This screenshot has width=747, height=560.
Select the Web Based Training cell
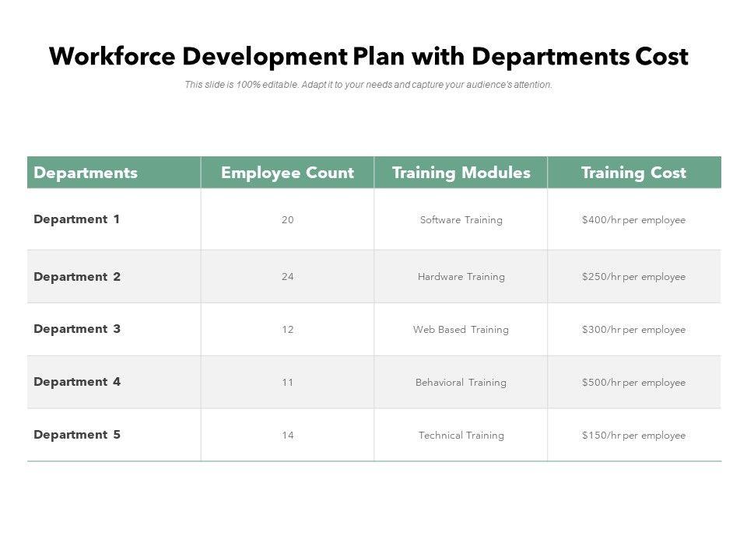pos(461,330)
